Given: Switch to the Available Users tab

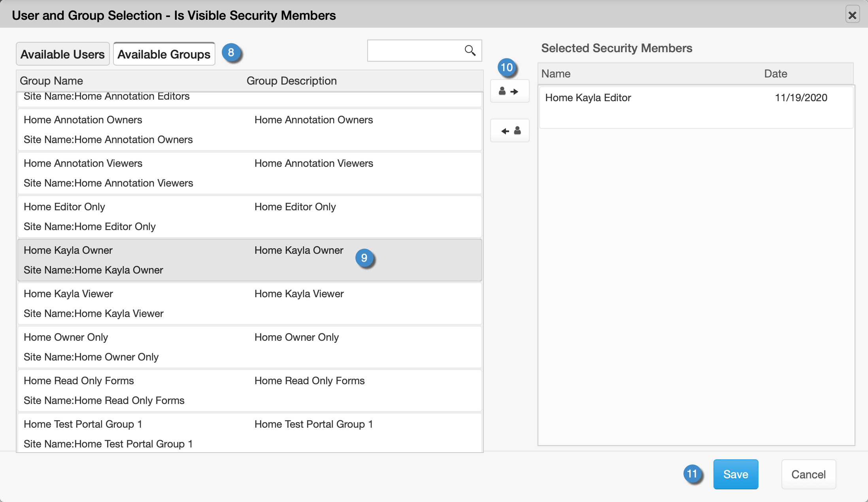Looking at the screenshot, I should tap(62, 54).
